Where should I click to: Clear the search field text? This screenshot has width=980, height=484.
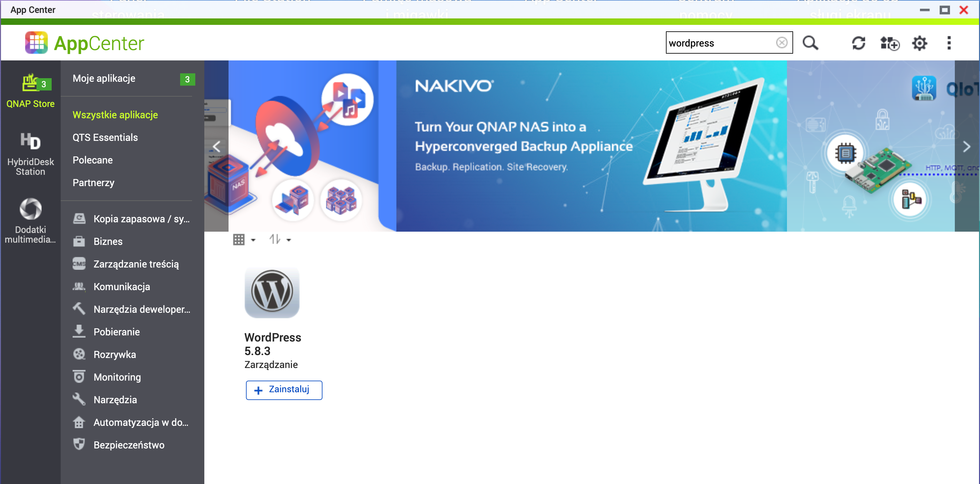(x=781, y=43)
